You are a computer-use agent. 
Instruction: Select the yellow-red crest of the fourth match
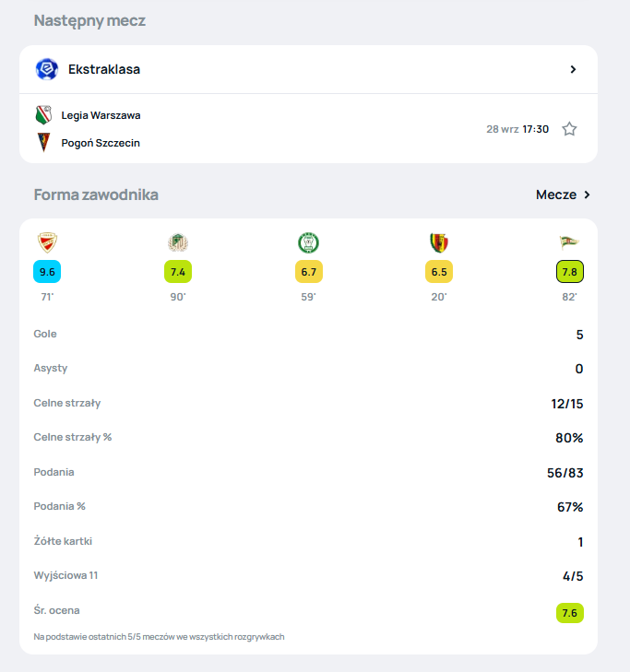439,242
